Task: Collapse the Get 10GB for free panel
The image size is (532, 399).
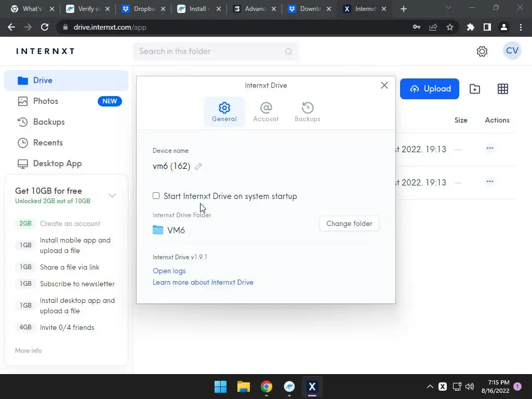Action: point(112,195)
